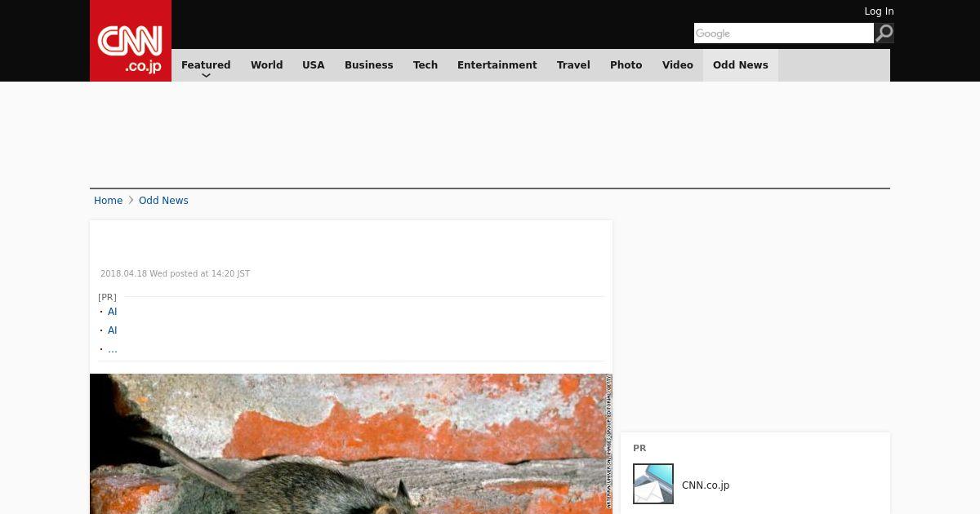Expand the Featured menu chevron
This screenshot has height=514, width=980.
click(x=206, y=76)
